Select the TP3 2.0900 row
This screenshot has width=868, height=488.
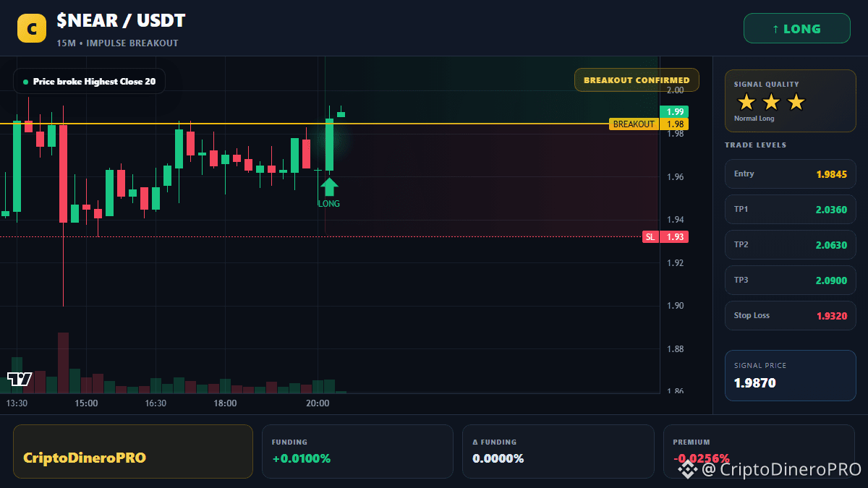click(x=791, y=280)
